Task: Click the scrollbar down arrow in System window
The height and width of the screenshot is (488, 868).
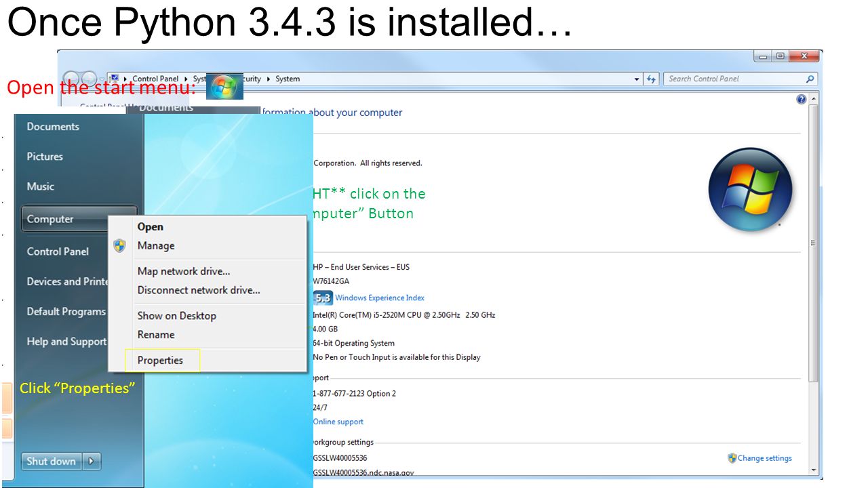Action: [814, 469]
